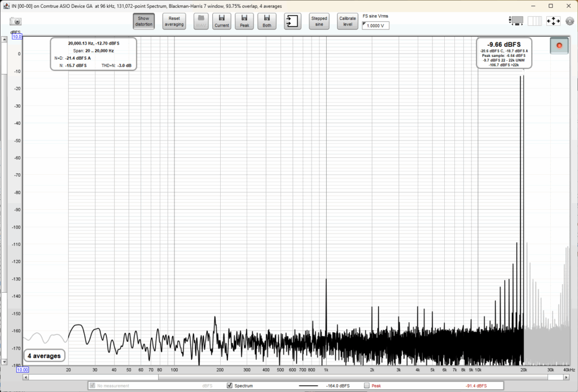Click the vertical scrollbar up arrow

[4, 39]
